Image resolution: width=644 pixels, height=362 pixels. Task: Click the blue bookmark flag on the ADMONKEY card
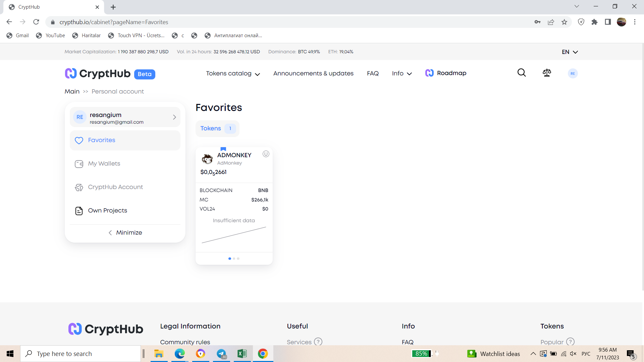click(x=223, y=149)
